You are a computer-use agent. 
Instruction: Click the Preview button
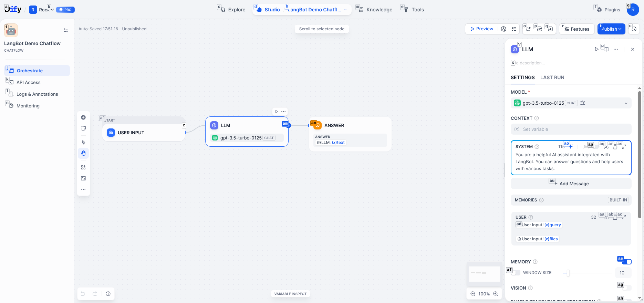coord(481,29)
